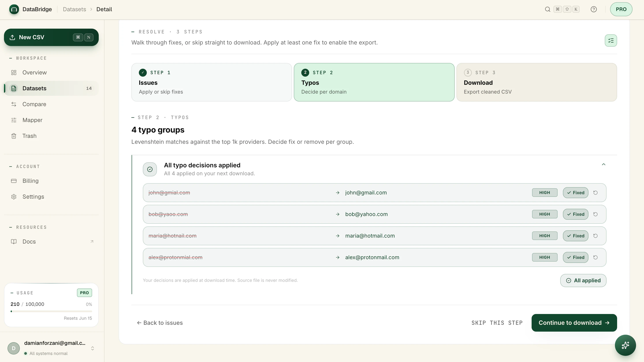Open Overview in the sidebar
This screenshot has width=644, height=362.
click(x=51, y=72)
